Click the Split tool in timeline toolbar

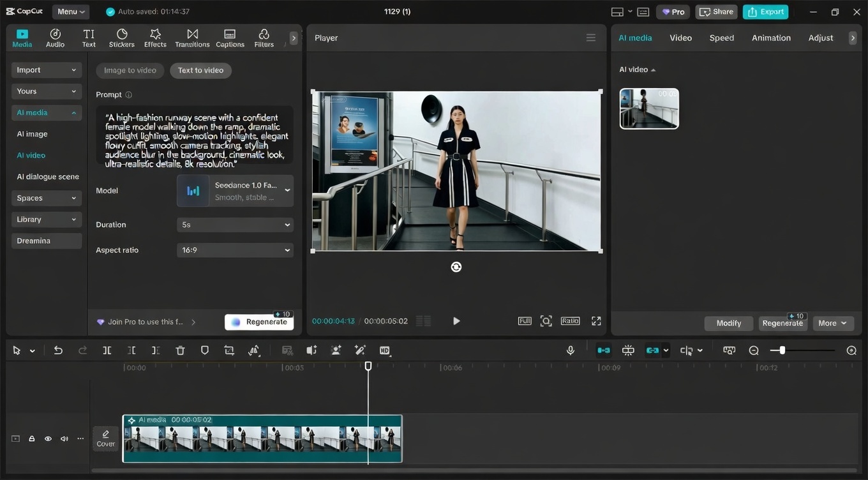coord(107,350)
